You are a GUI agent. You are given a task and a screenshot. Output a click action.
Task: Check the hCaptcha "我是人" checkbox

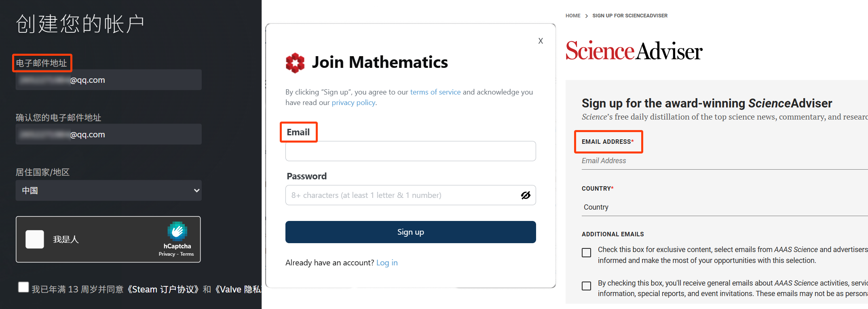pyautogui.click(x=35, y=240)
